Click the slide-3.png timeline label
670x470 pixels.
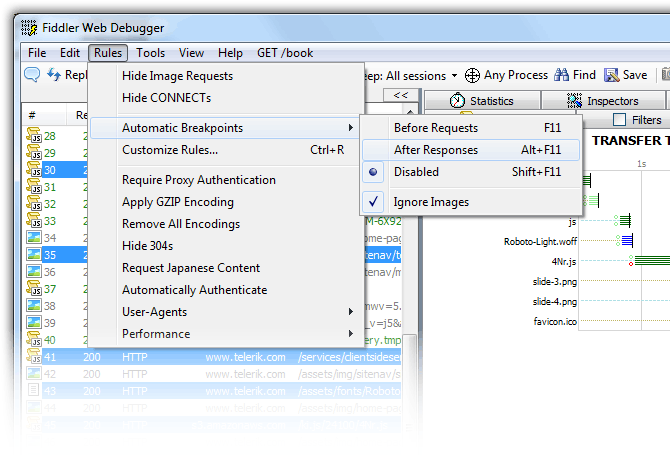[555, 281]
